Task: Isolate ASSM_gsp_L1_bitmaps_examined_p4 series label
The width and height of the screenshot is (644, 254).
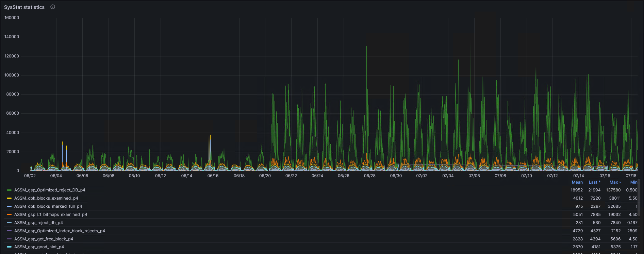Action: [51, 215]
